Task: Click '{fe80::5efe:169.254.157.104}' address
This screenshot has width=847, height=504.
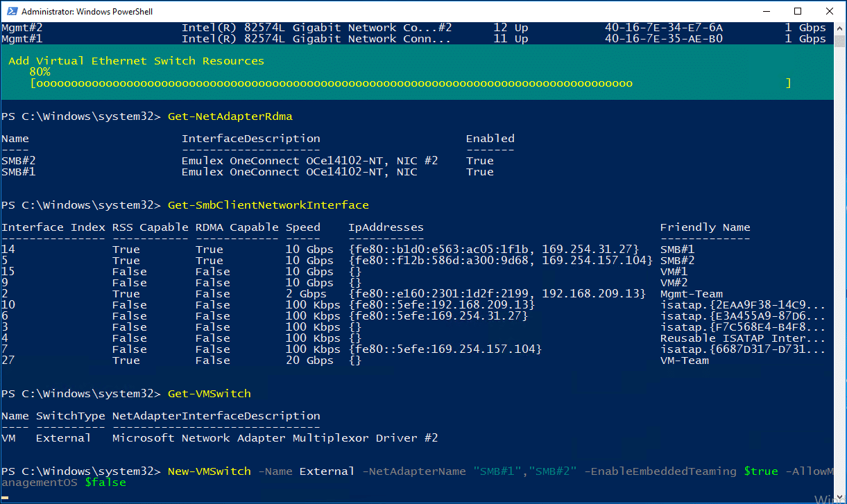Action: tap(445, 349)
